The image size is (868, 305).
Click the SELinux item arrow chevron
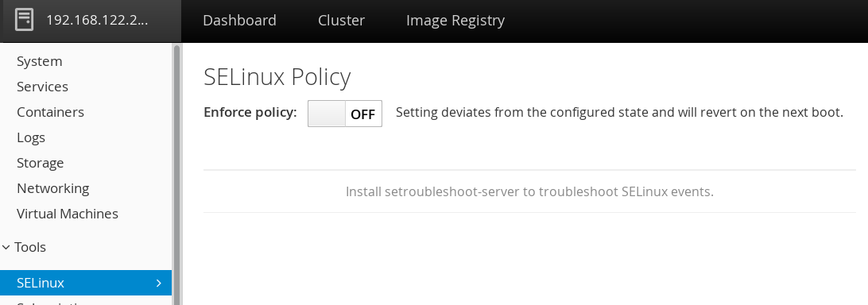[159, 283]
